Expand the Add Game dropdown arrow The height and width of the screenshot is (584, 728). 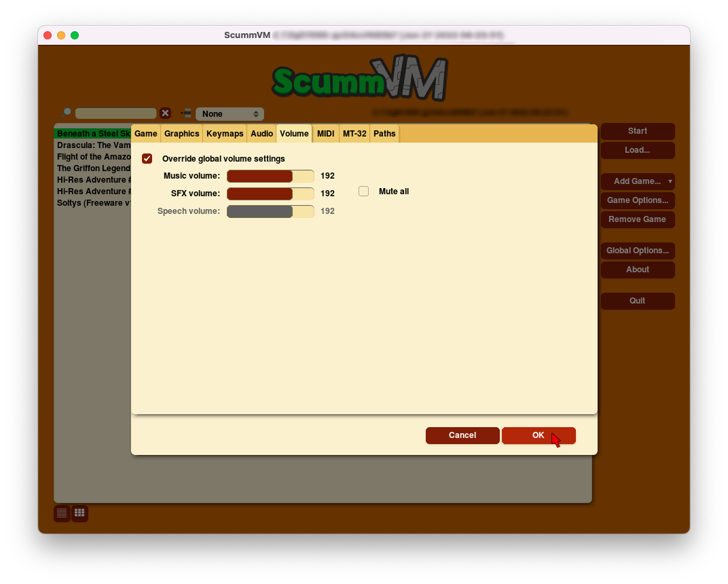click(x=670, y=181)
